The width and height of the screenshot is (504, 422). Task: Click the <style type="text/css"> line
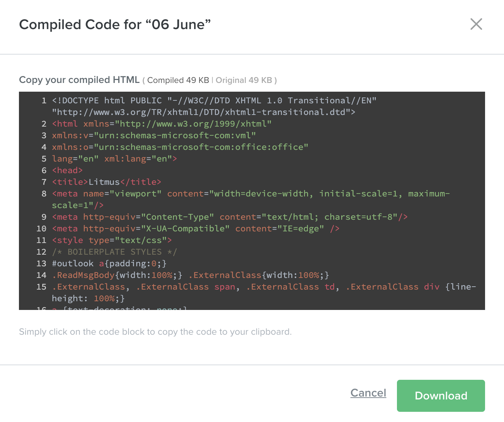click(x=112, y=240)
